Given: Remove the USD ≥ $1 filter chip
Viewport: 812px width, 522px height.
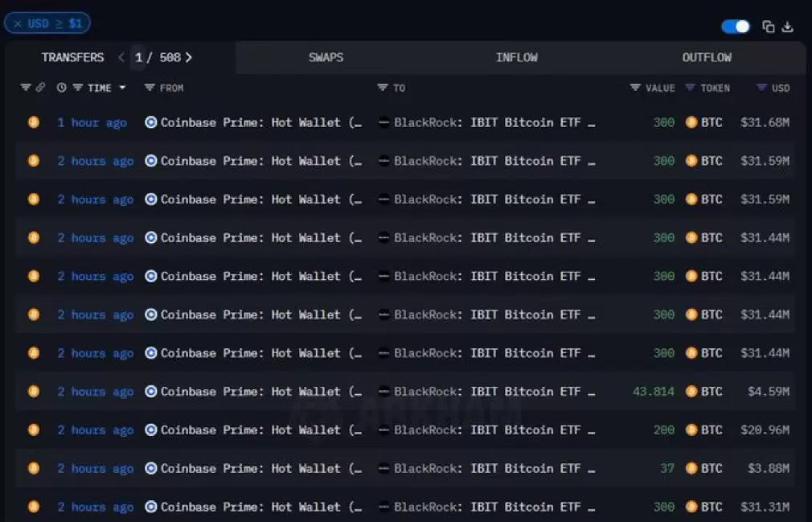Looking at the screenshot, I should coord(18,24).
